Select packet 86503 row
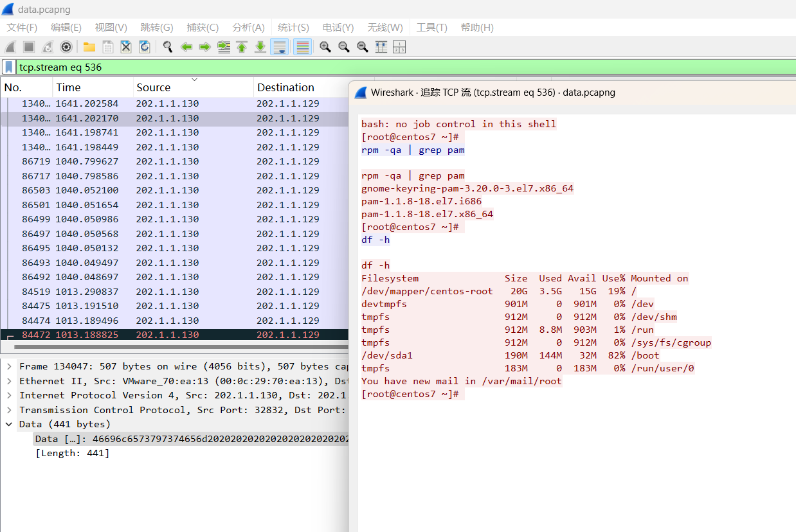This screenshot has width=796, height=532. (174, 190)
